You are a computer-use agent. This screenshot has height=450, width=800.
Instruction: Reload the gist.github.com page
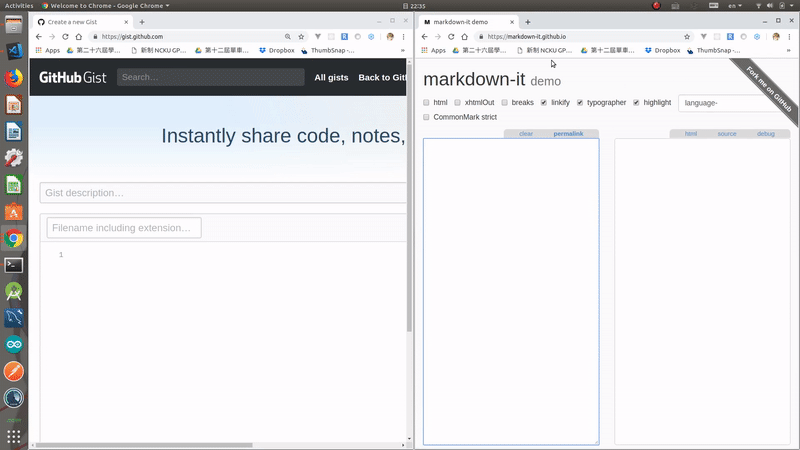(65, 37)
